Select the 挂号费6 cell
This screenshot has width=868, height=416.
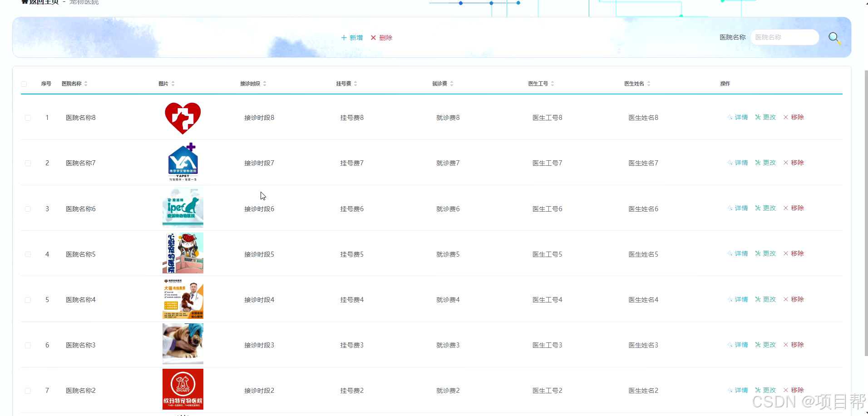pos(352,209)
